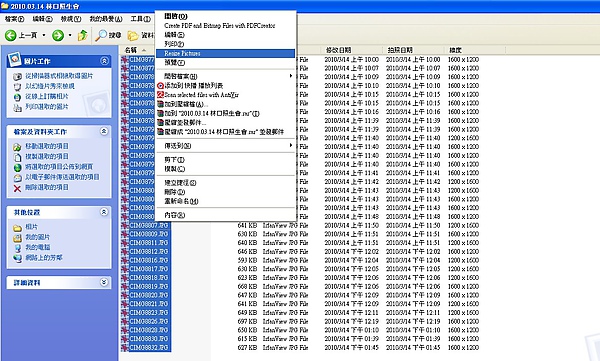Choose Resize Pictures in context menu
This screenshot has width=600, height=361.
point(225,54)
